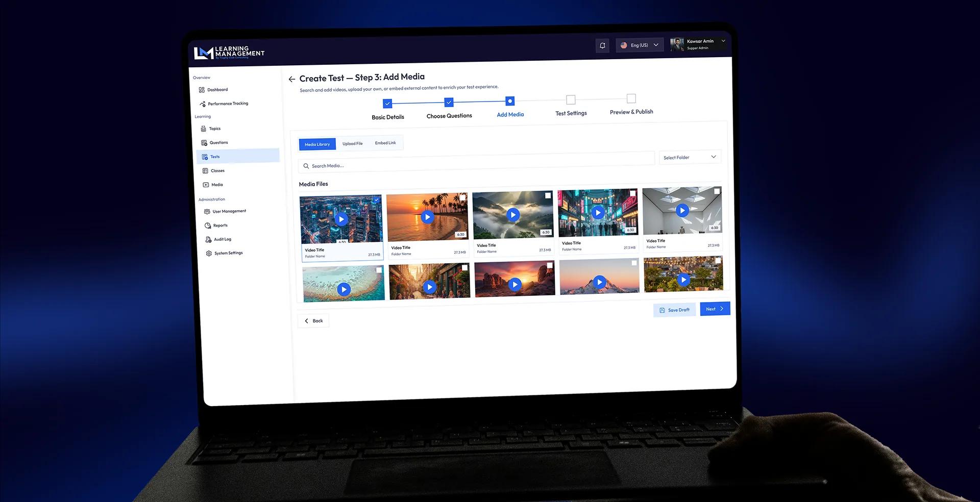Play the coral reef video

(344, 289)
